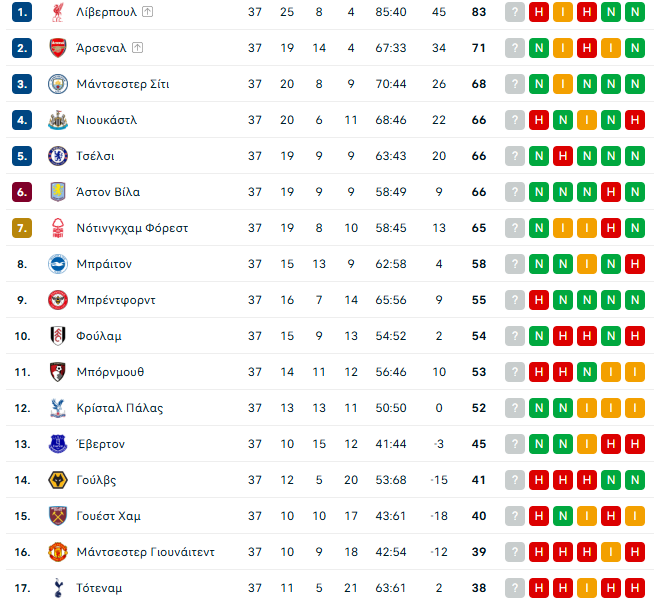Click the promotion arrow icon beside Άρσεναλ
This screenshot has width=654, height=602.
click(138, 48)
